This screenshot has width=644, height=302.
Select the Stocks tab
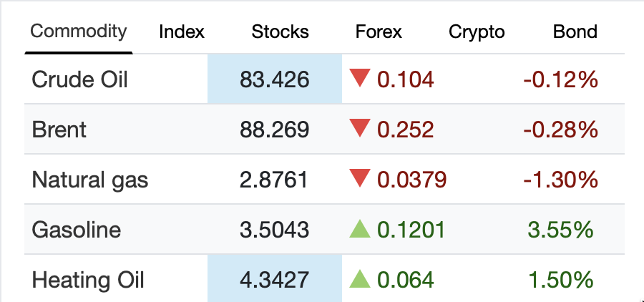pos(280,31)
